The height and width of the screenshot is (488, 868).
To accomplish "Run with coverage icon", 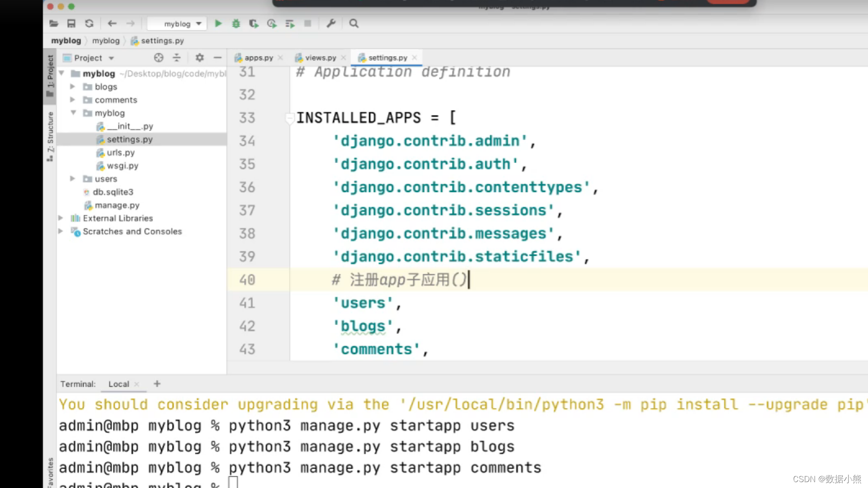I will (x=254, y=23).
